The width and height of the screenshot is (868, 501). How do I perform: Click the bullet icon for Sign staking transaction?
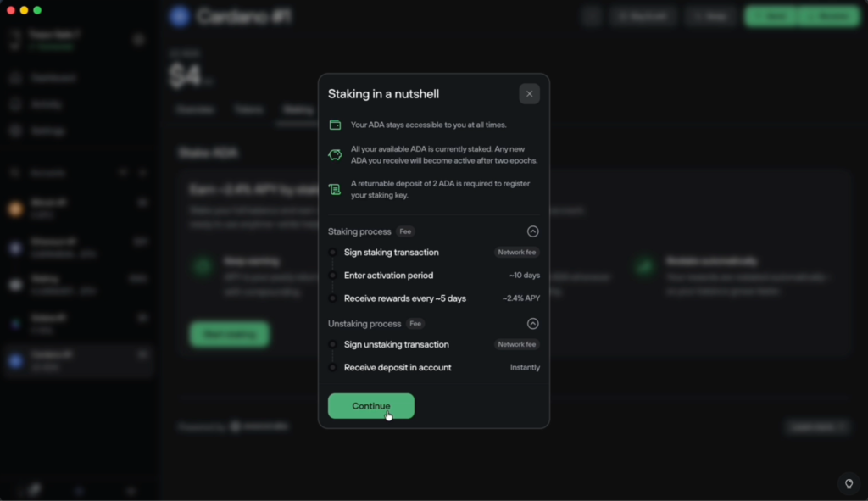coord(332,252)
